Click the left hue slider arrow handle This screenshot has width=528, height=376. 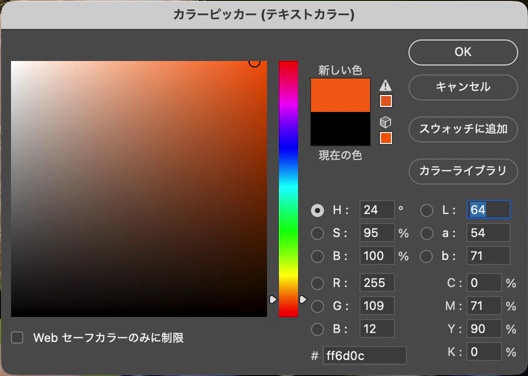[x=273, y=299]
